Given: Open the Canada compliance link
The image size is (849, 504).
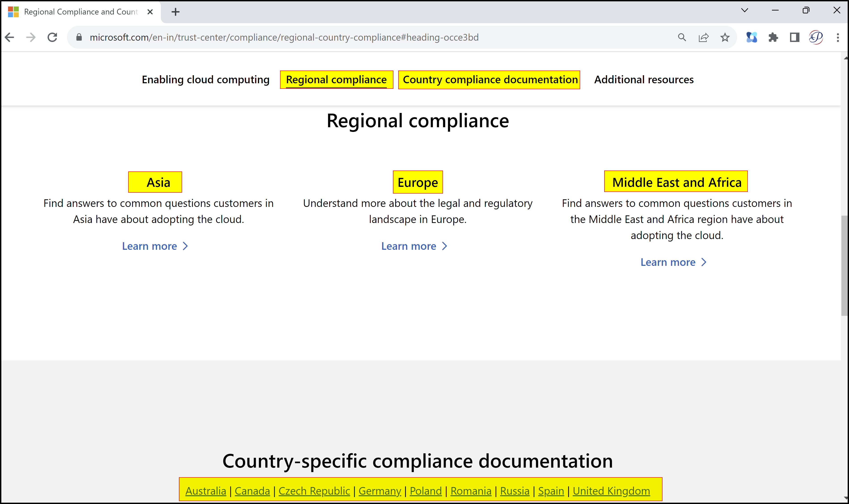Looking at the screenshot, I should click(x=252, y=491).
